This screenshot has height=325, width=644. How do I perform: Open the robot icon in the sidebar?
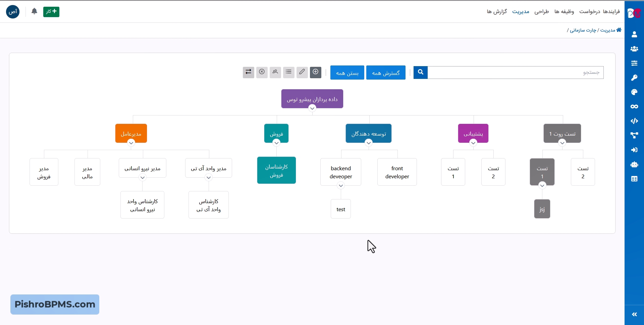click(x=634, y=165)
